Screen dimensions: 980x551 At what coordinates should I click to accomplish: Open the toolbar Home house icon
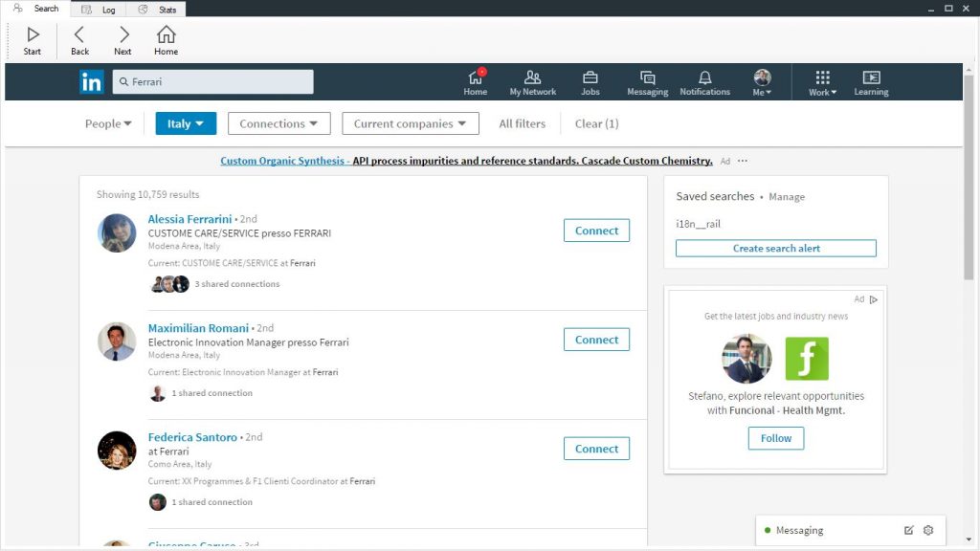(x=167, y=35)
